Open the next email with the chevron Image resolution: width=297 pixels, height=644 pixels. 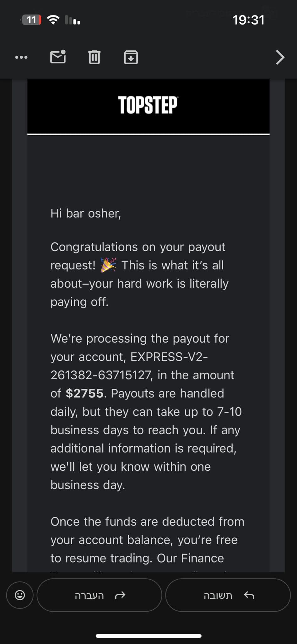coord(279,58)
